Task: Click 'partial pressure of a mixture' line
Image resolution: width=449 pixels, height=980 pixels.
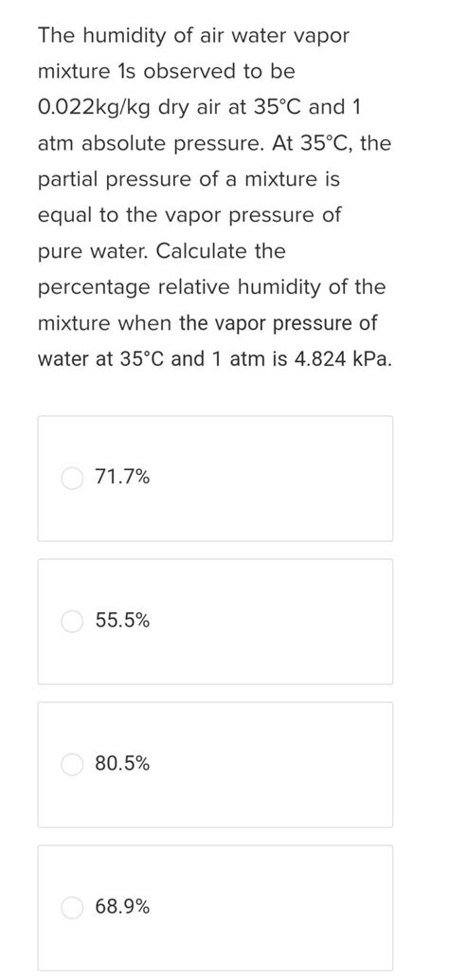Action: point(189,180)
